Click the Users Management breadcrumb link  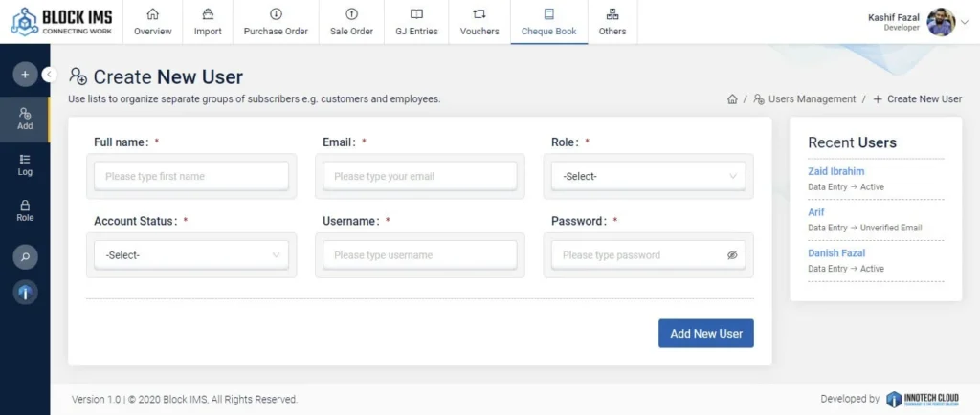(810, 99)
